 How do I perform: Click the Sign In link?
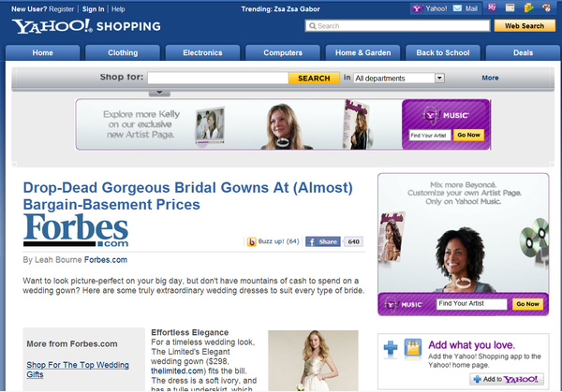[93, 9]
